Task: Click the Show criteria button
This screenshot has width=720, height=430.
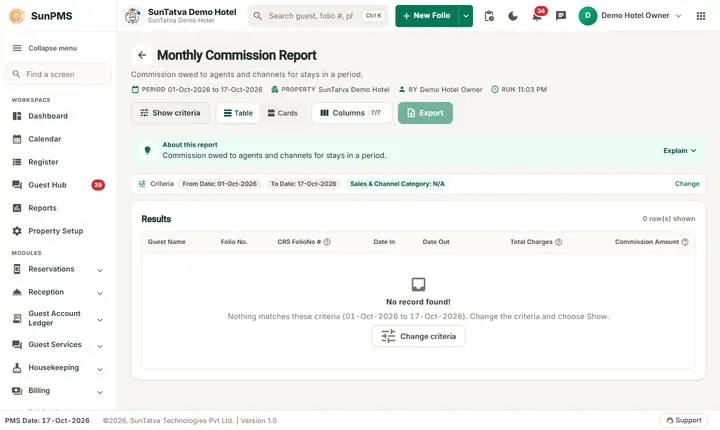Action: pos(170,113)
